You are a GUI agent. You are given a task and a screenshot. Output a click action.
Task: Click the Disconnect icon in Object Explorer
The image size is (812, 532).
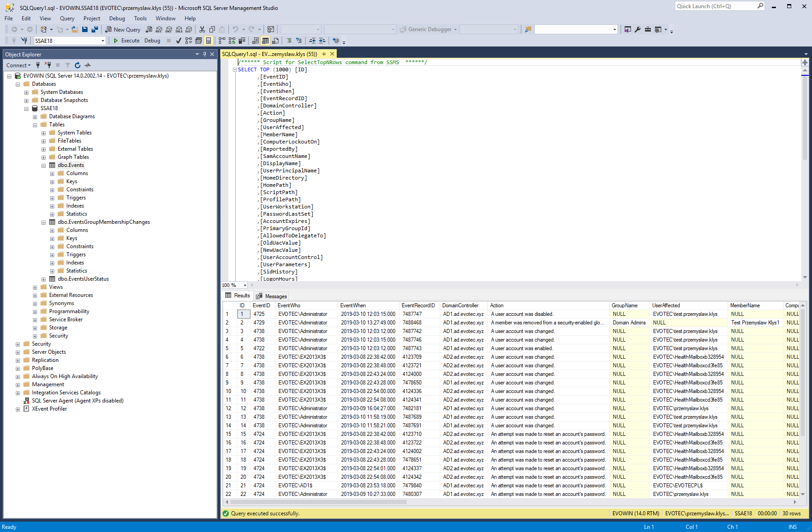click(x=47, y=65)
